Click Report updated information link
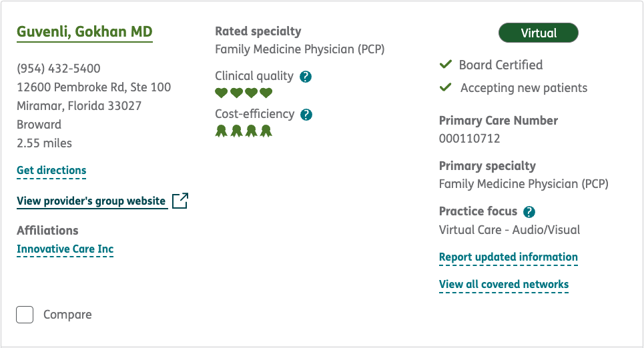The width and height of the screenshot is (644, 348). 508,257
